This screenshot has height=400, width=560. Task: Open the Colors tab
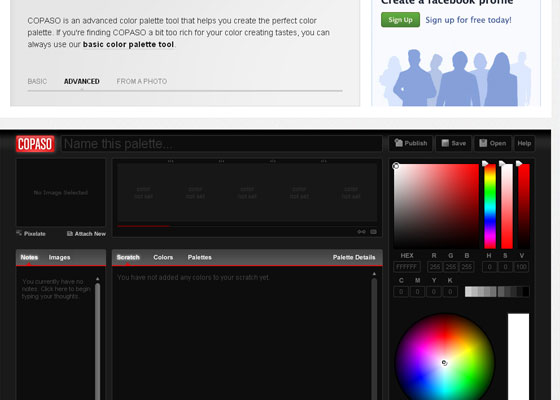(163, 257)
